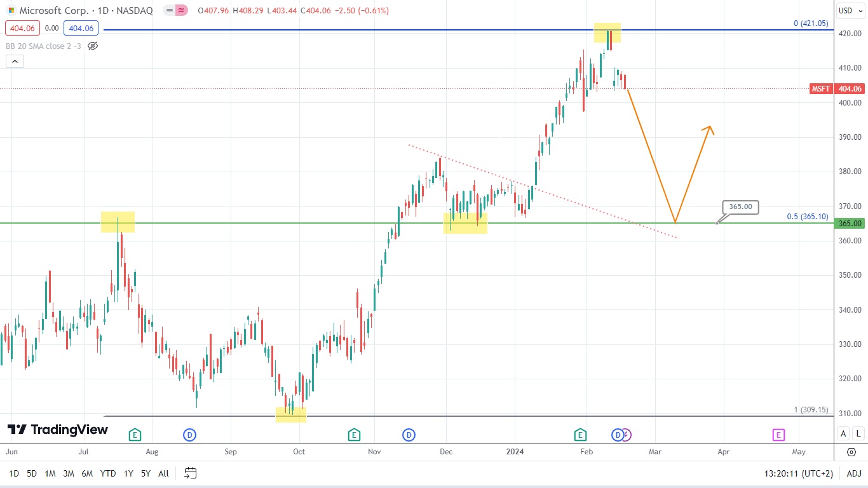The width and height of the screenshot is (868, 488).
Task: Select the 5Y time range
Action: [146, 473]
